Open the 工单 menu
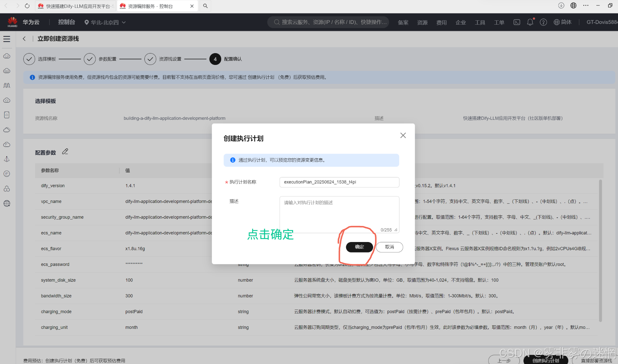Viewport: 618px width, 364px height. 499,22
